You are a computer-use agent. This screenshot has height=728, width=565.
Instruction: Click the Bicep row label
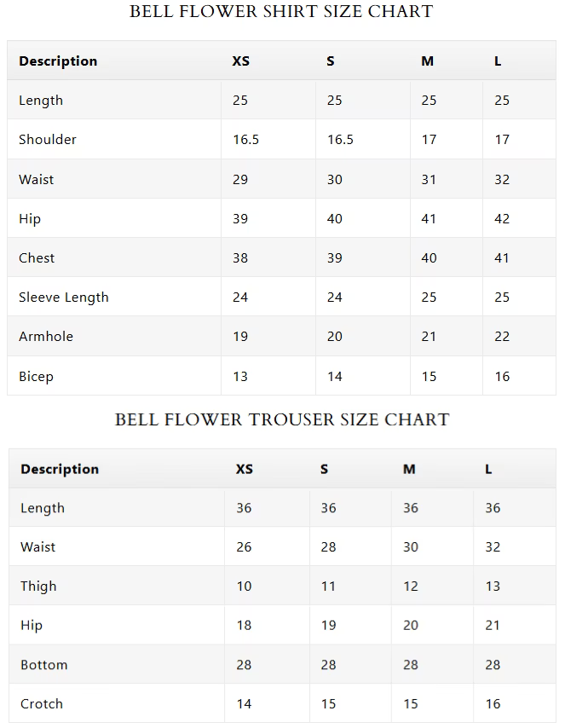click(36, 377)
